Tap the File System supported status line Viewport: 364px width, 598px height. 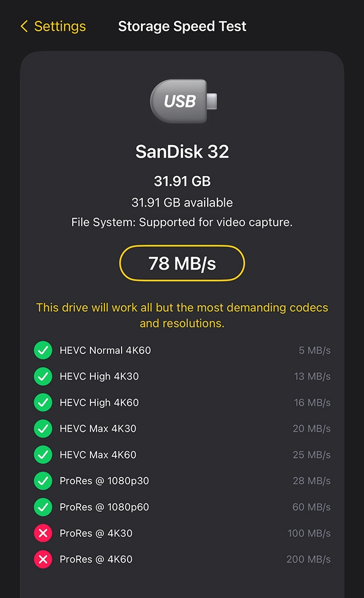point(182,223)
